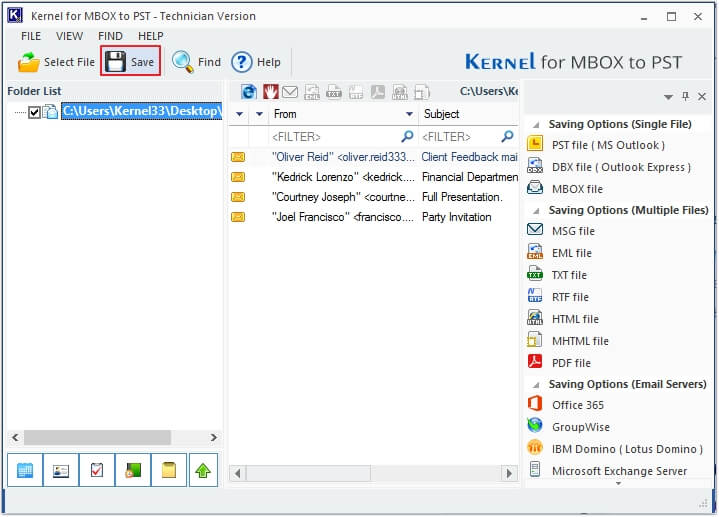Viewport: 719px width, 517px height.
Task: Click the message list scroll right arrow
Action: tap(509, 473)
